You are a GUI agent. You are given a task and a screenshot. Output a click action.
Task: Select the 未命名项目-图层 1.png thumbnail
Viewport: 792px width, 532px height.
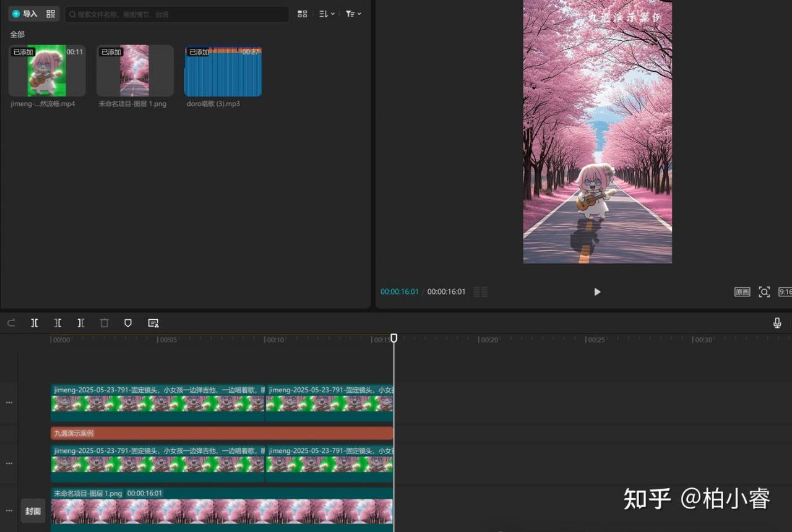click(135, 71)
